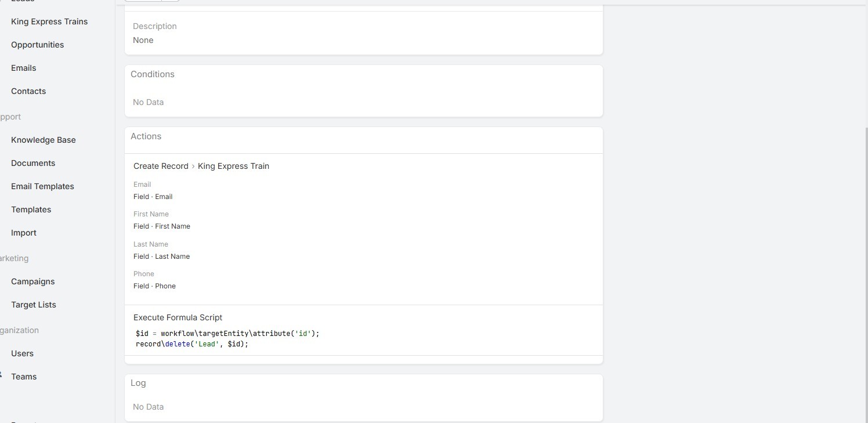
Task: Select the Documents sidebar item
Action: click(33, 163)
